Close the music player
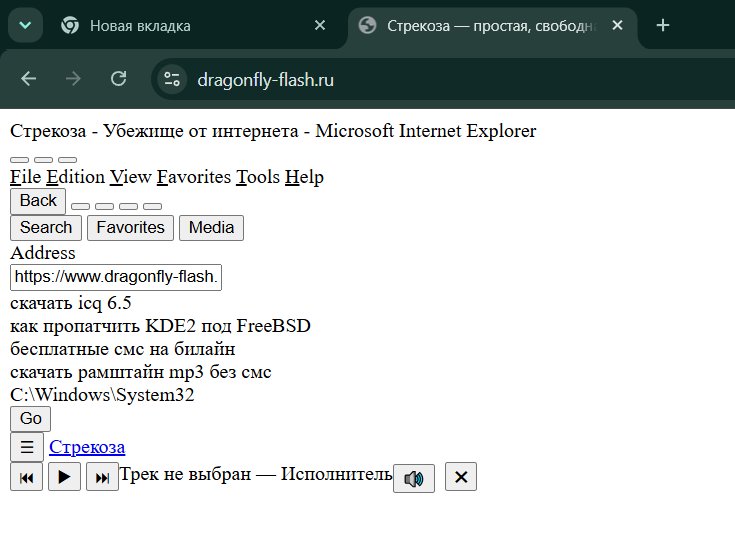Image resolution: width=735 pixels, height=539 pixels. pos(461,477)
